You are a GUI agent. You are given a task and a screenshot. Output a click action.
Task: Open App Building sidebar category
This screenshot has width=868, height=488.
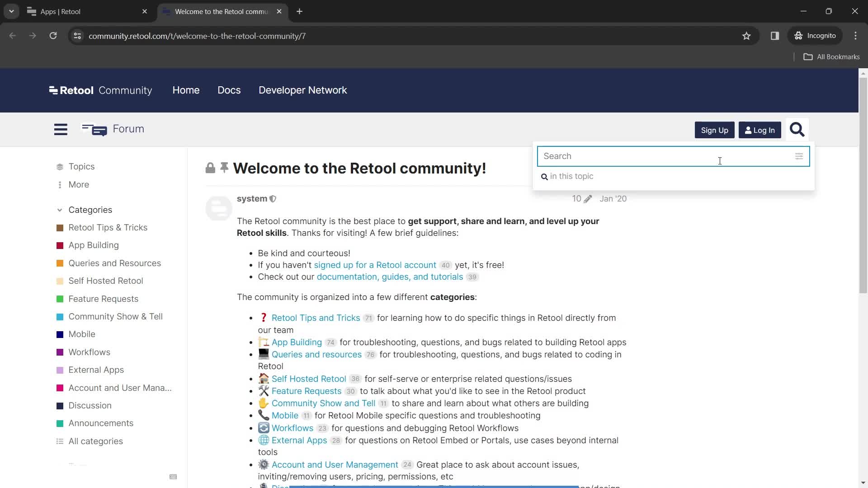(94, 245)
